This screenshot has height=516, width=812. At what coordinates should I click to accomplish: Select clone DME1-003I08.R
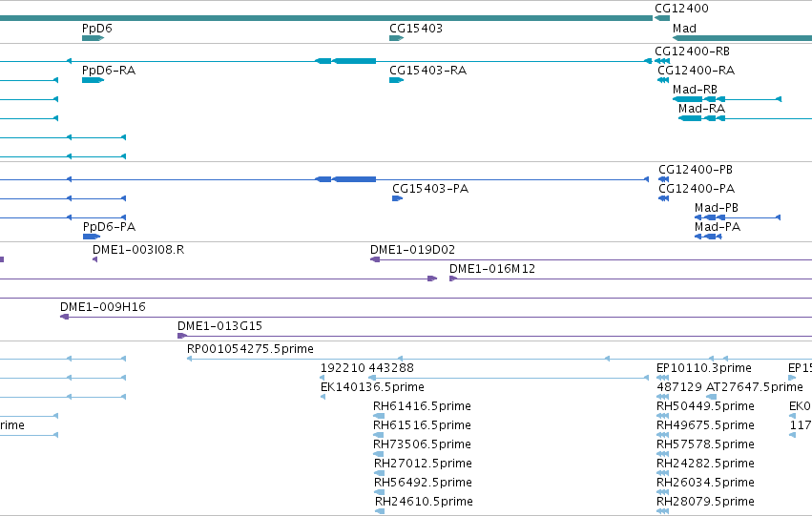[x=138, y=250]
